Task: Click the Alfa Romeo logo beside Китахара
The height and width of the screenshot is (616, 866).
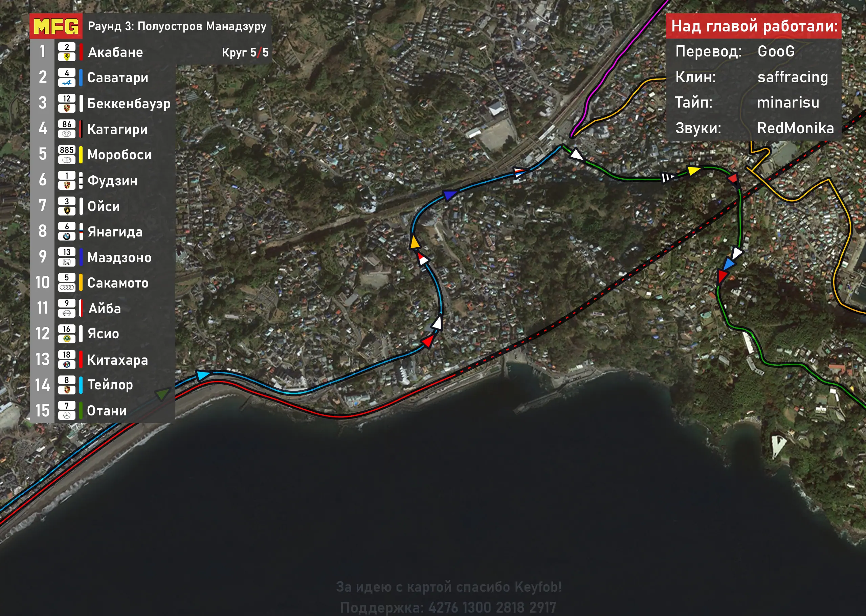Action: [x=67, y=365]
